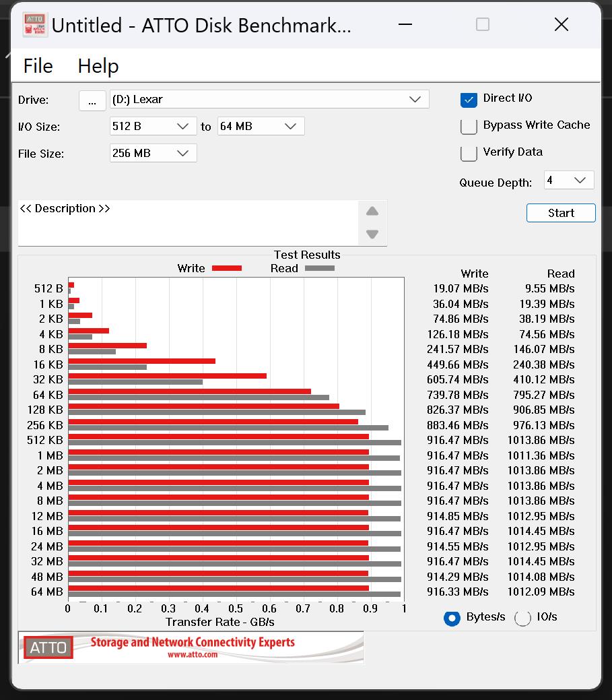612x700 pixels.
Task: Click the description scroll up arrow
Action: [372, 211]
